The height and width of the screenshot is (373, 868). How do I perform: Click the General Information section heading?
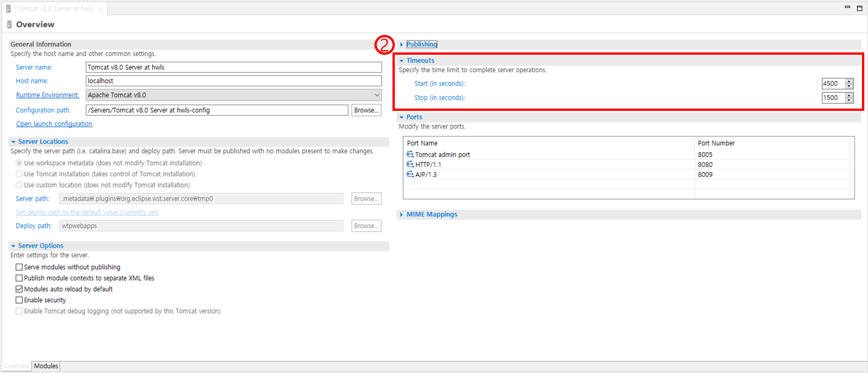click(41, 44)
